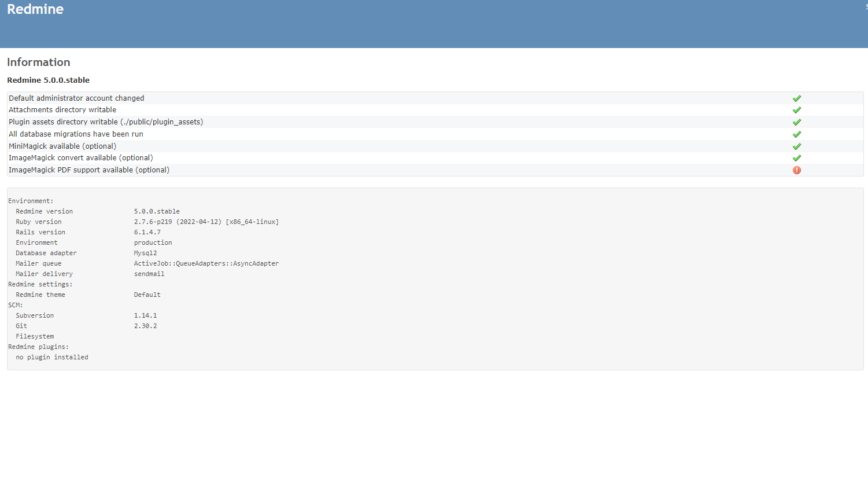Click the Redmine header title
Image resolution: width=868 pixels, height=478 pixels.
pyautogui.click(x=35, y=9)
